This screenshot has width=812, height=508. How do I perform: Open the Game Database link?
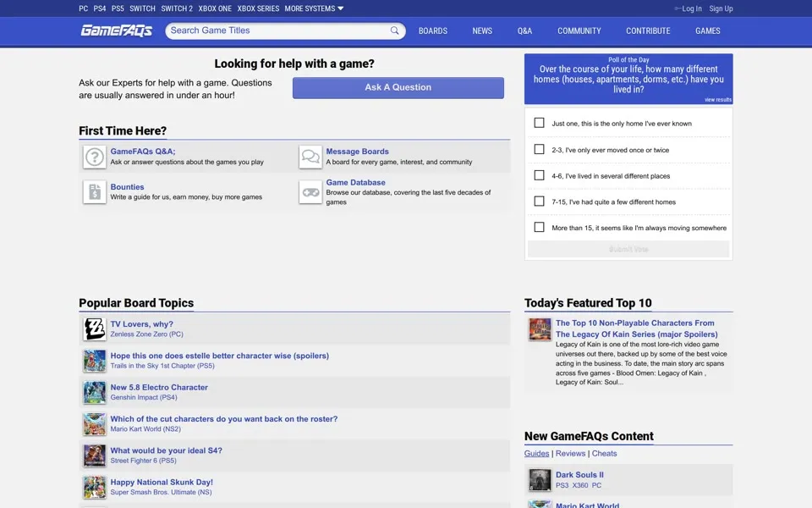356,183
